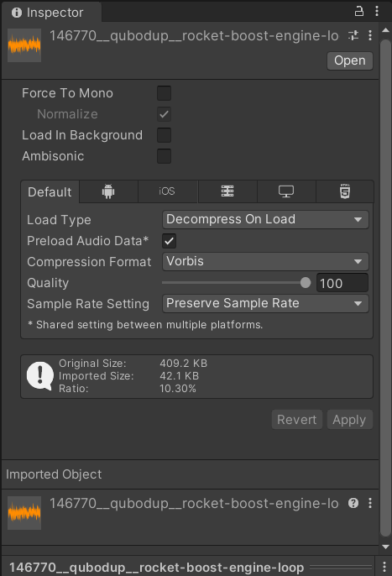Click the Ratio value 10.30%
Image resolution: width=392 pixels, height=576 pixels.
(178, 388)
